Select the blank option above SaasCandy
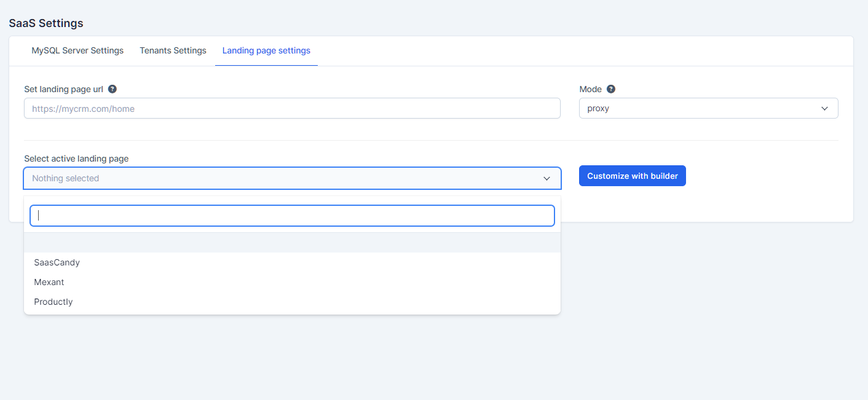868x400 pixels. pos(292,243)
